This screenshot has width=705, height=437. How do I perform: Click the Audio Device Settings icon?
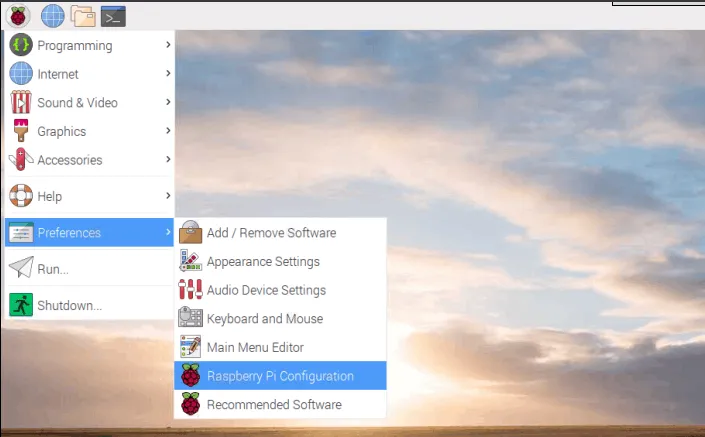click(x=190, y=290)
